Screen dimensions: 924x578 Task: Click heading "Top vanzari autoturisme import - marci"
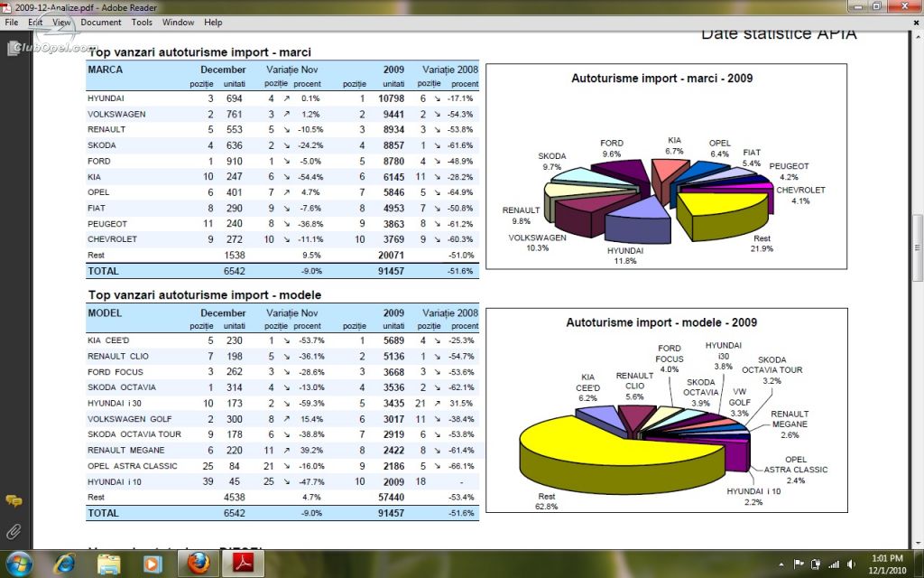(x=199, y=51)
